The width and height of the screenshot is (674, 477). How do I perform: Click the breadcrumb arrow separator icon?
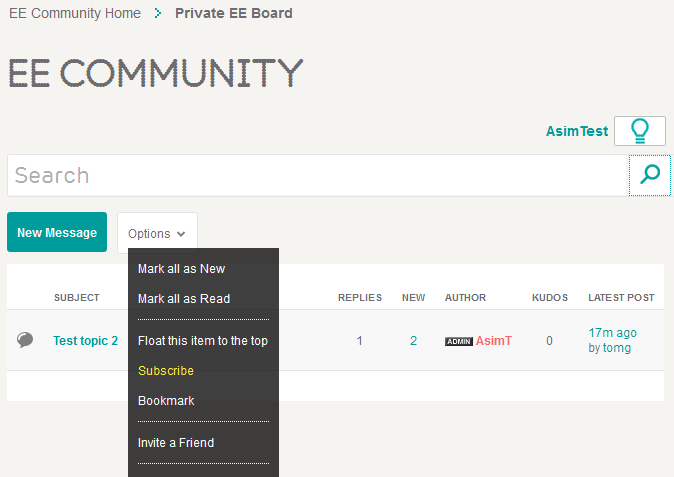click(x=158, y=14)
